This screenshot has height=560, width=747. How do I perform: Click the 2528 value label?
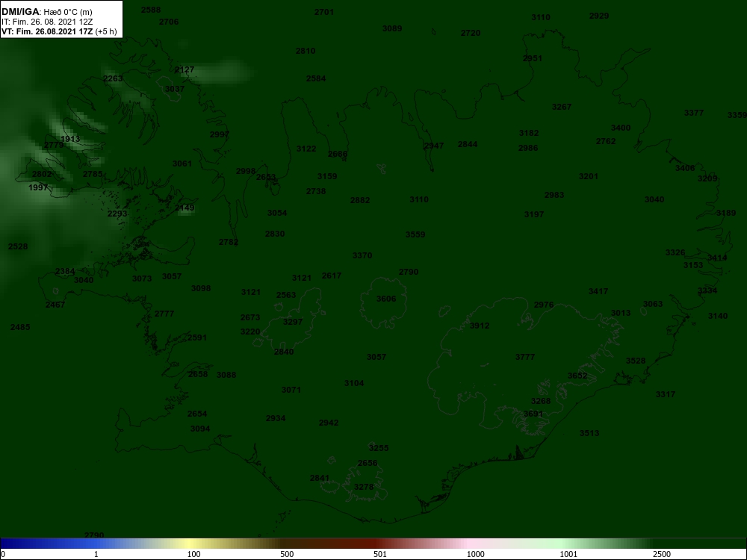(18, 246)
